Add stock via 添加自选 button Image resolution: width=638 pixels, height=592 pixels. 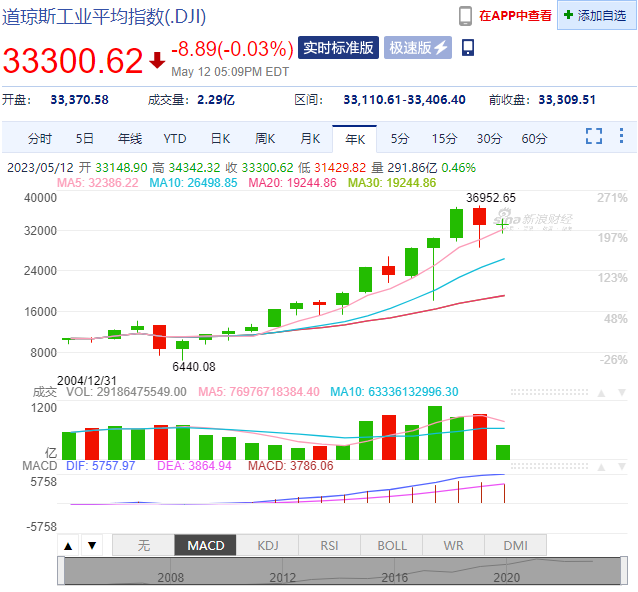(596, 15)
